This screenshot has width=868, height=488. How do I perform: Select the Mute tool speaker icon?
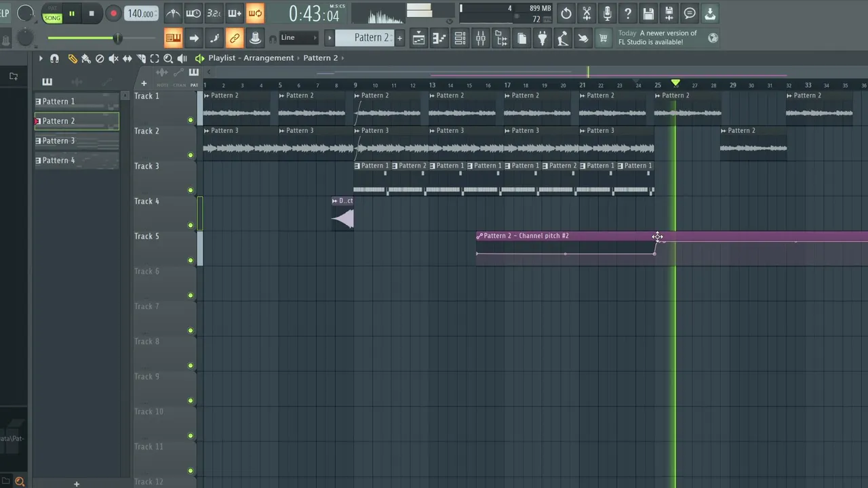(x=113, y=58)
